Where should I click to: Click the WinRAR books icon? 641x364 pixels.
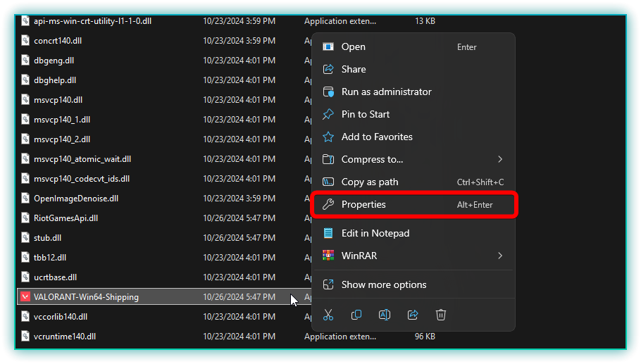[328, 256]
